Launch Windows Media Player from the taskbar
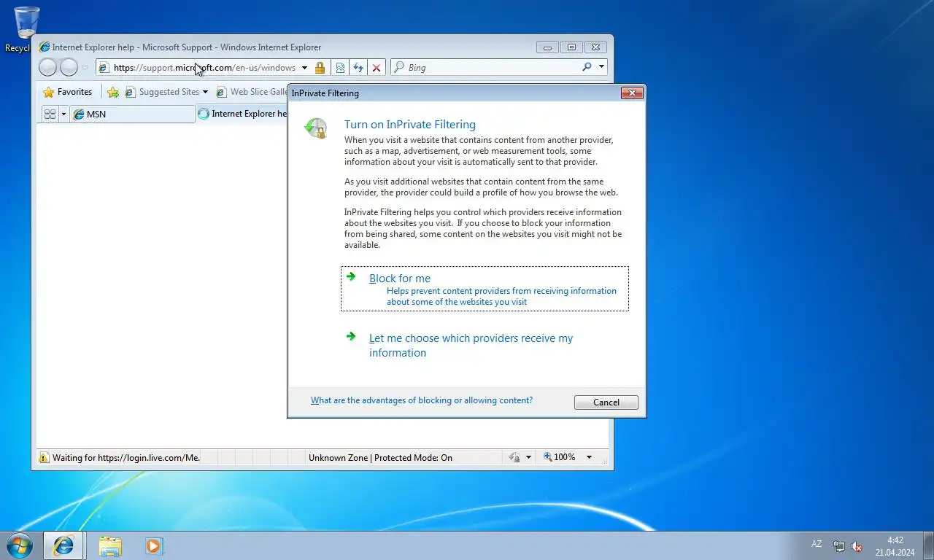 point(154,545)
